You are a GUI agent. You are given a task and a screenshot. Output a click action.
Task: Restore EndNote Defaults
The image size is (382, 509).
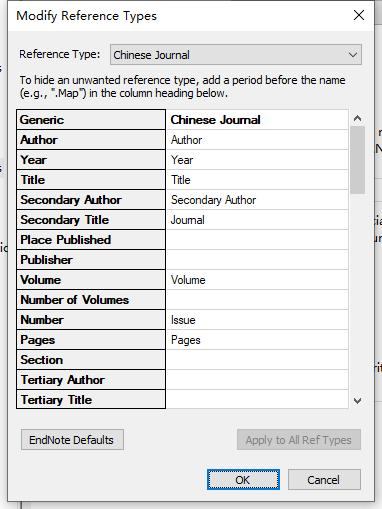click(x=72, y=440)
